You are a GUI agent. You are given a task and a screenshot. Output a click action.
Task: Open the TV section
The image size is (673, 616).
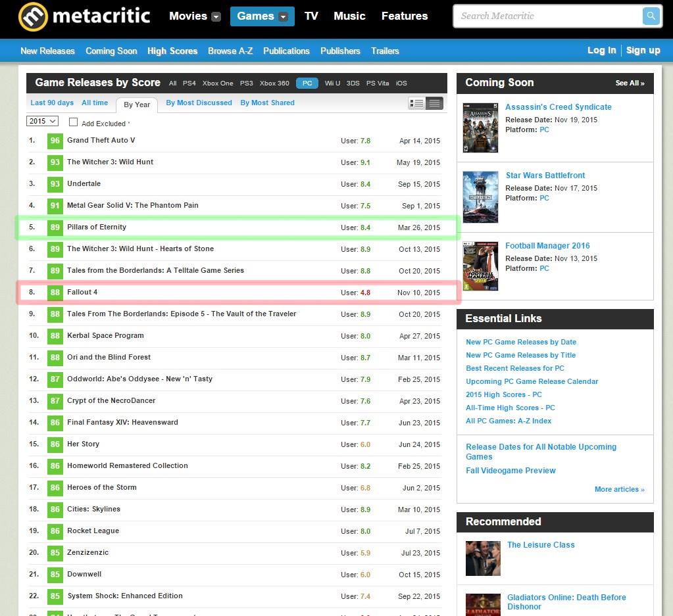pyautogui.click(x=311, y=16)
